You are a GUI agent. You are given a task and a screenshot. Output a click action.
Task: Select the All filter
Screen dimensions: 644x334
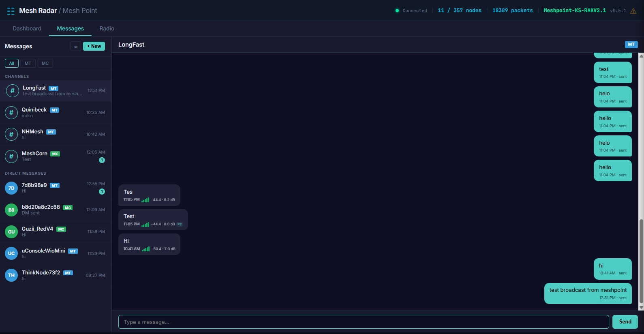12,63
